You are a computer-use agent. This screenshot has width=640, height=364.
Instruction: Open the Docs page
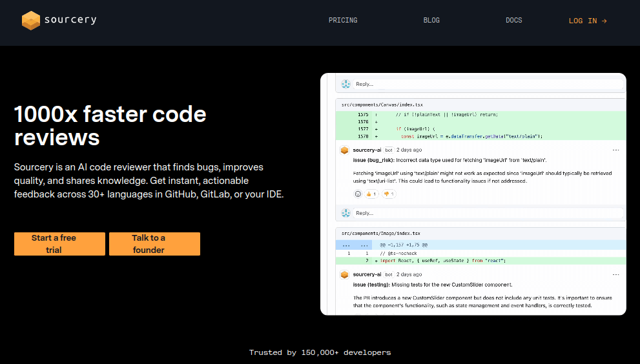pos(514,20)
